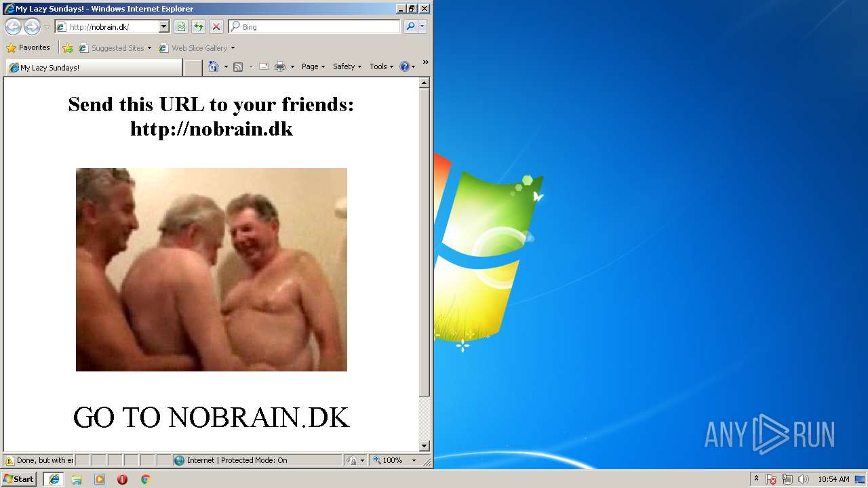The width and height of the screenshot is (868, 488).
Task: Expand the Print options dropdown arrow
Action: pyautogui.click(x=292, y=66)
